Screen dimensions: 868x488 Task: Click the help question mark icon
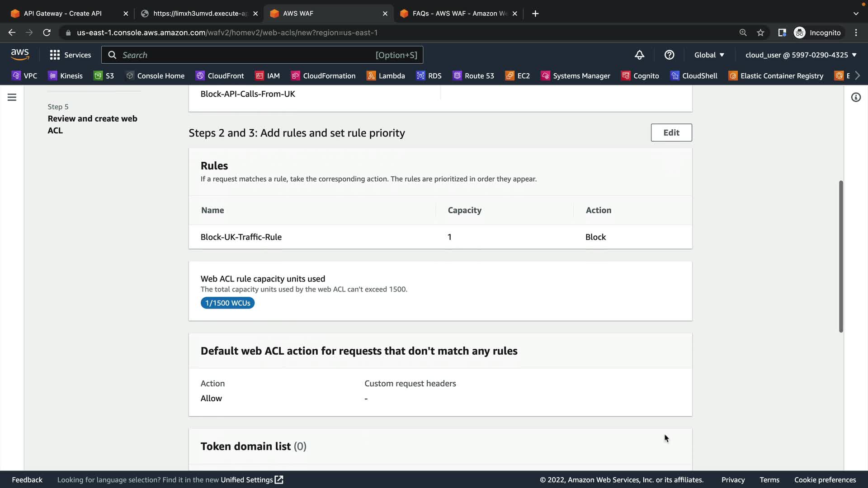pyautogui.click(x=669, y=55)
